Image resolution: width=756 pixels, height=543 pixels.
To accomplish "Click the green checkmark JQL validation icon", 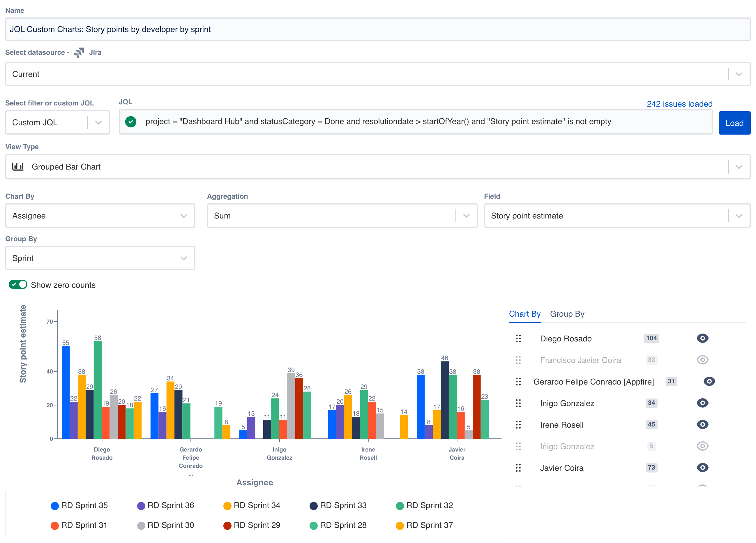I will 130,122.
